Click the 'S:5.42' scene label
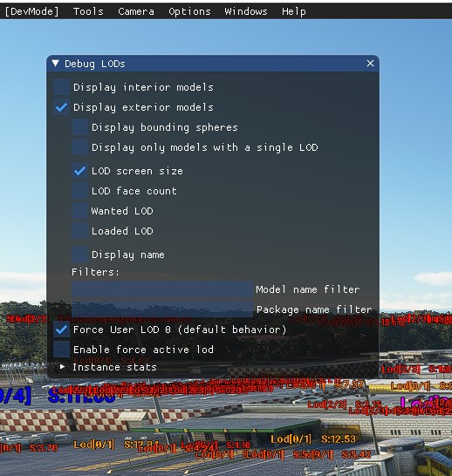The height and width of the screenshot is (476, 452). pos(356,454)
